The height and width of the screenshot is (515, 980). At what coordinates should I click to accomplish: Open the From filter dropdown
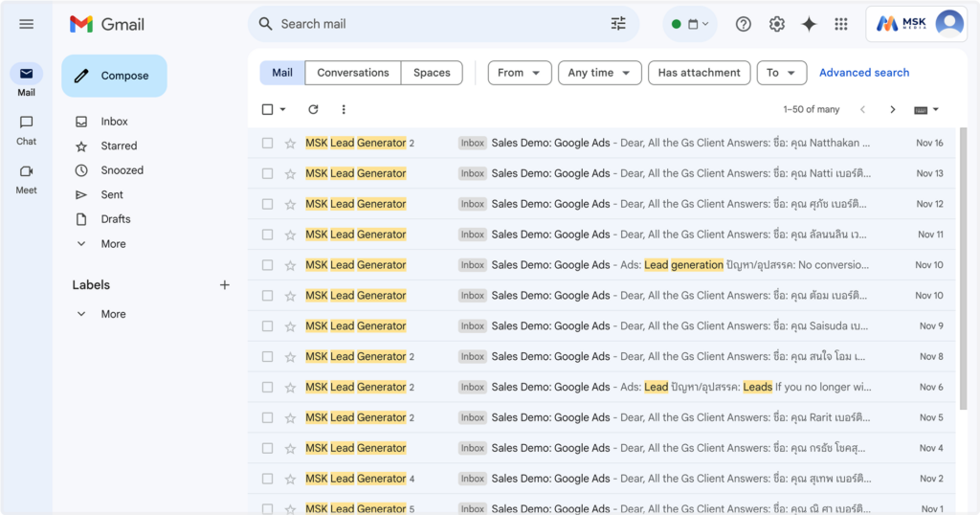pyautogui.click(x=520, y=73)
